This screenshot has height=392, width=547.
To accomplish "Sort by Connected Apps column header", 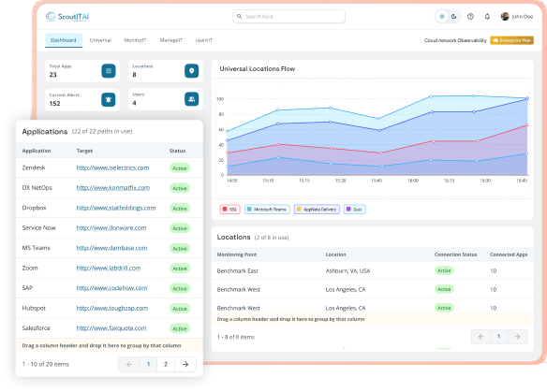I will click(509, 254).
